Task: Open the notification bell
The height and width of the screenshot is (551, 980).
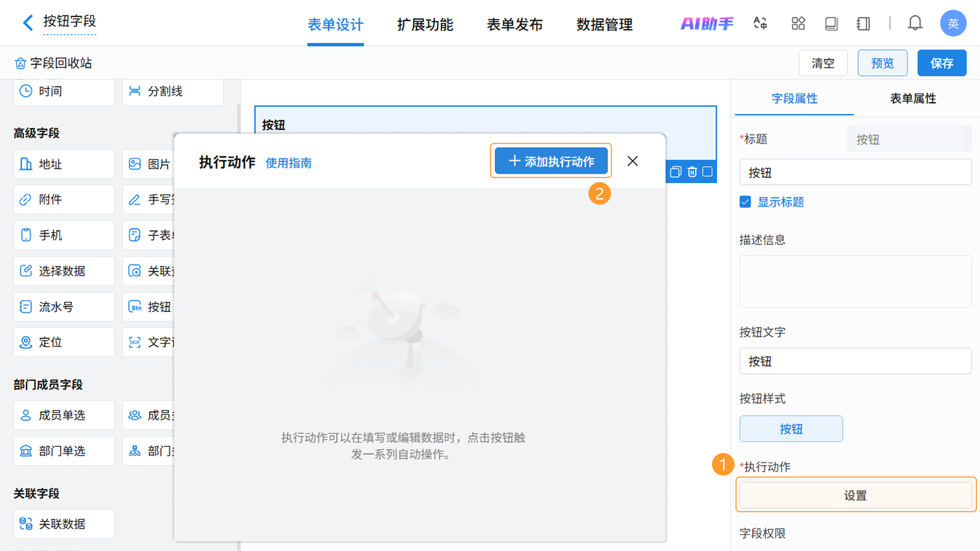Action: 915,23
